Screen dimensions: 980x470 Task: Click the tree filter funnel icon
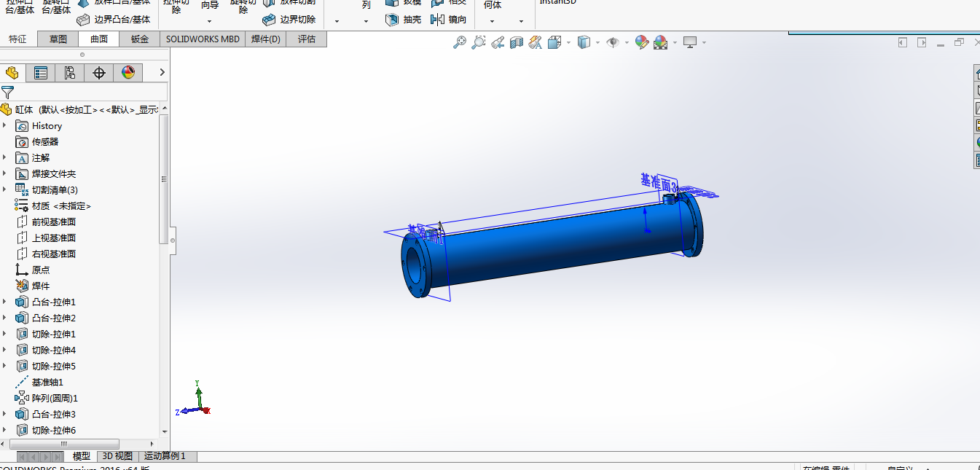point(7,92)
